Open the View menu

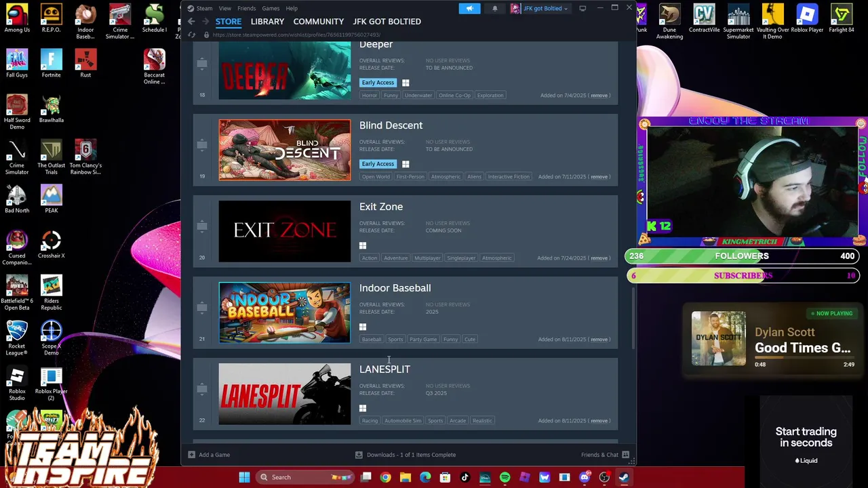tap(224, 8)
